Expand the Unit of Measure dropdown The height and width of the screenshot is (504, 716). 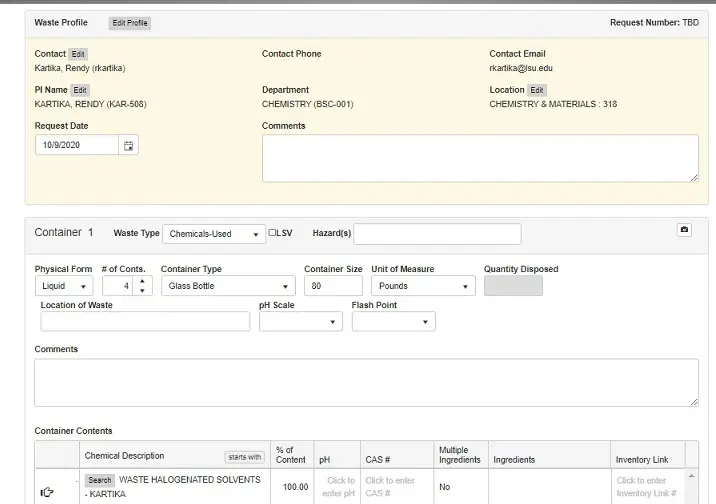point(423,286)
